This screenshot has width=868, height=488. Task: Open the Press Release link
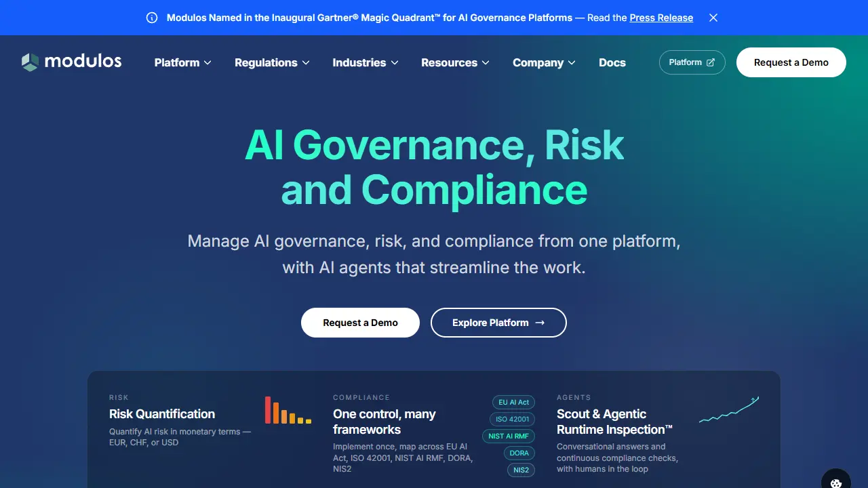(x=661, y=18)
